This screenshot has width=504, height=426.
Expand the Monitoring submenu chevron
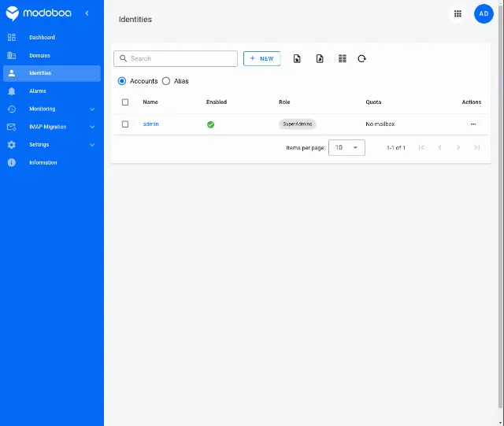[x=92, y=109]
